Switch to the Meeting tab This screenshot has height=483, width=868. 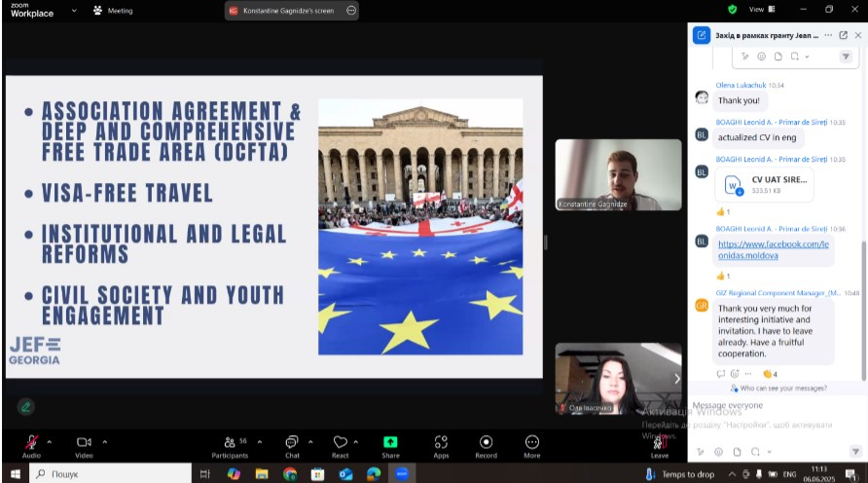[x=113, y=11]
